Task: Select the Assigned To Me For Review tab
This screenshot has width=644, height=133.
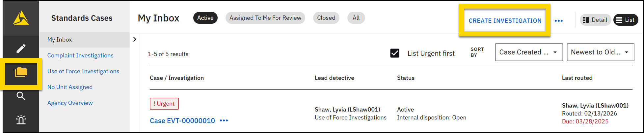Action: pos(265,18)
